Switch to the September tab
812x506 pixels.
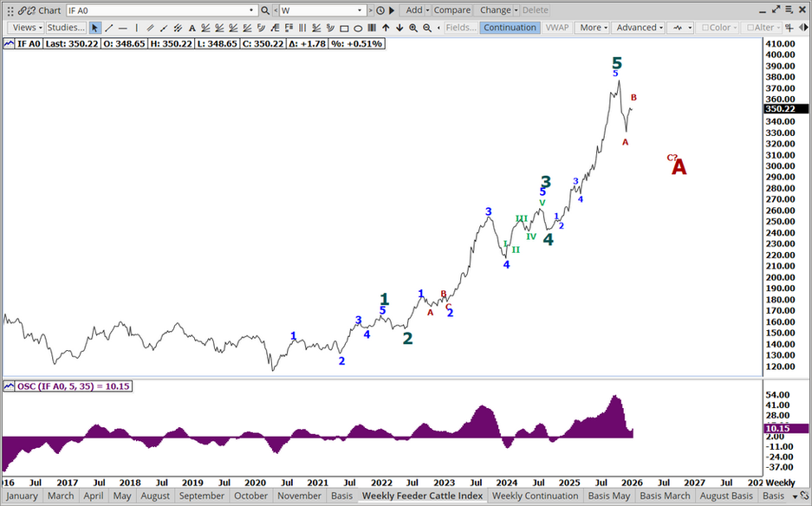point(201,496)
